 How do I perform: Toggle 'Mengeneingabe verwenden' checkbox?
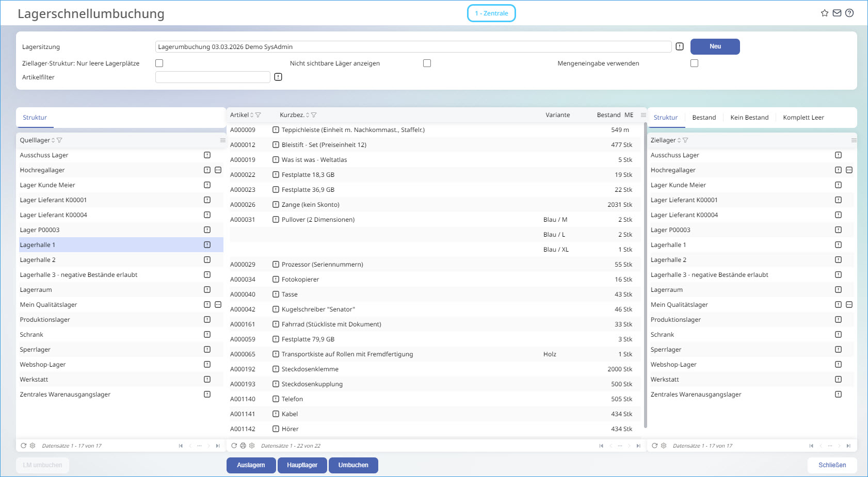[x=694, y=63]
